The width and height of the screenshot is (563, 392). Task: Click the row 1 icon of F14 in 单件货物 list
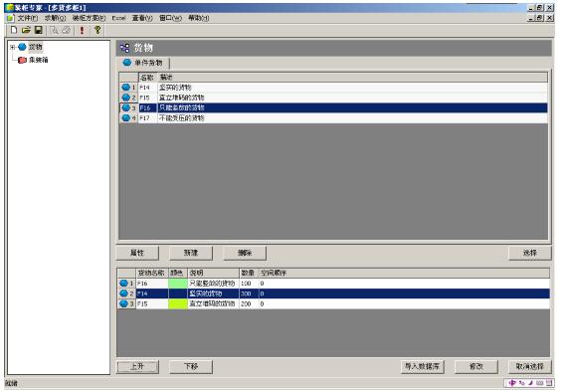[125, 88]
